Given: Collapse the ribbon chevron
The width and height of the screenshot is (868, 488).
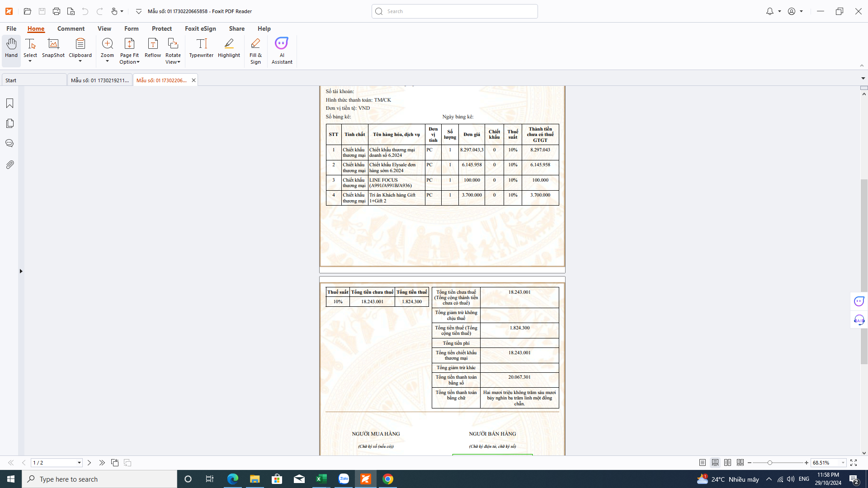Looking at the screenshot, I should (862, 66).
